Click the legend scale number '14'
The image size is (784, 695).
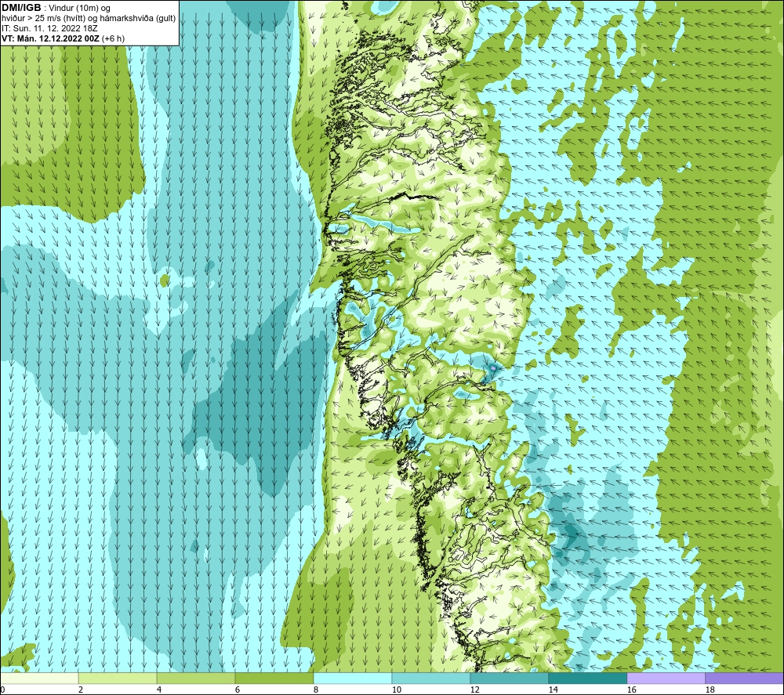click(x=553, y=690)
